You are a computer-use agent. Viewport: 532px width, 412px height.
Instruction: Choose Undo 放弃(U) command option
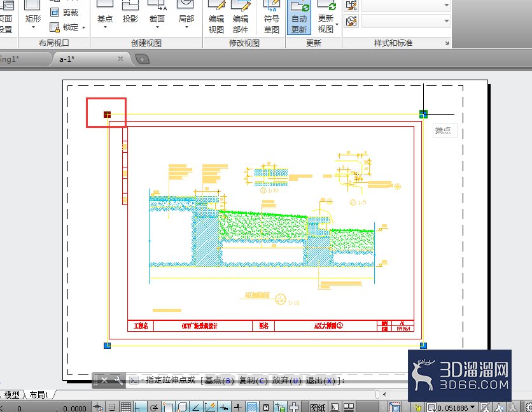(287, 380)
